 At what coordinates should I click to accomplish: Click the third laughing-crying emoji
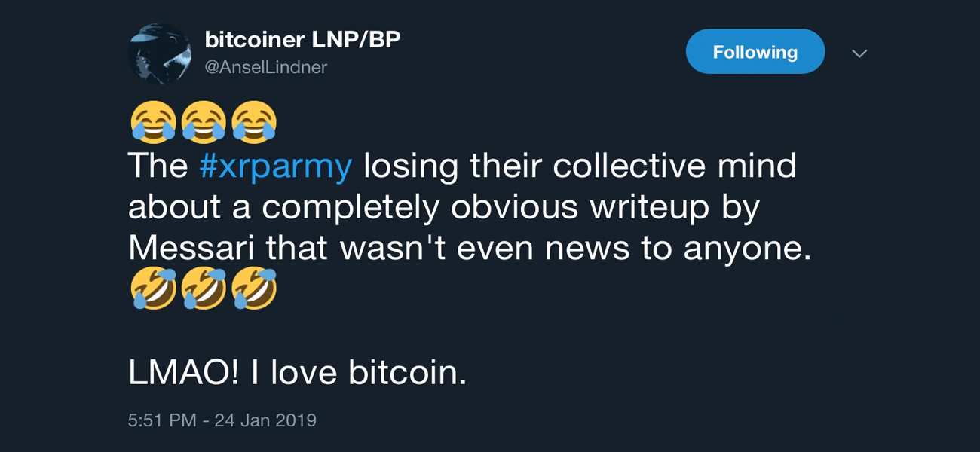254,121
